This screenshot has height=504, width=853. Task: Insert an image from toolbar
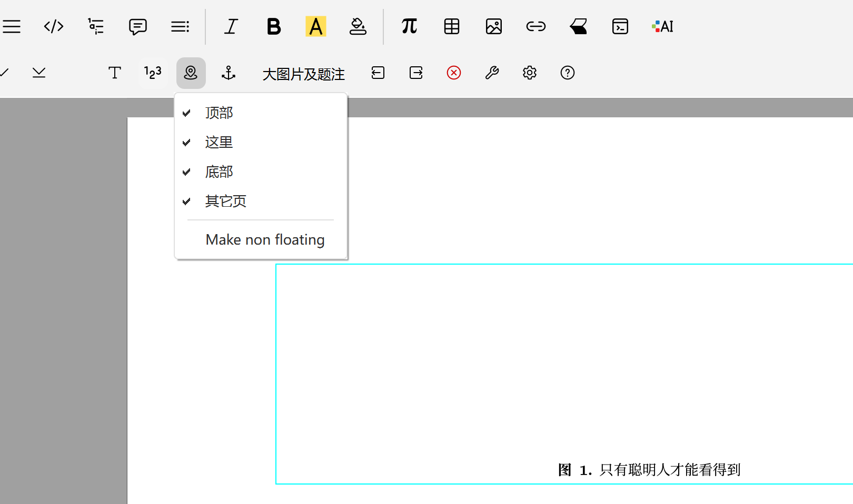494,26
